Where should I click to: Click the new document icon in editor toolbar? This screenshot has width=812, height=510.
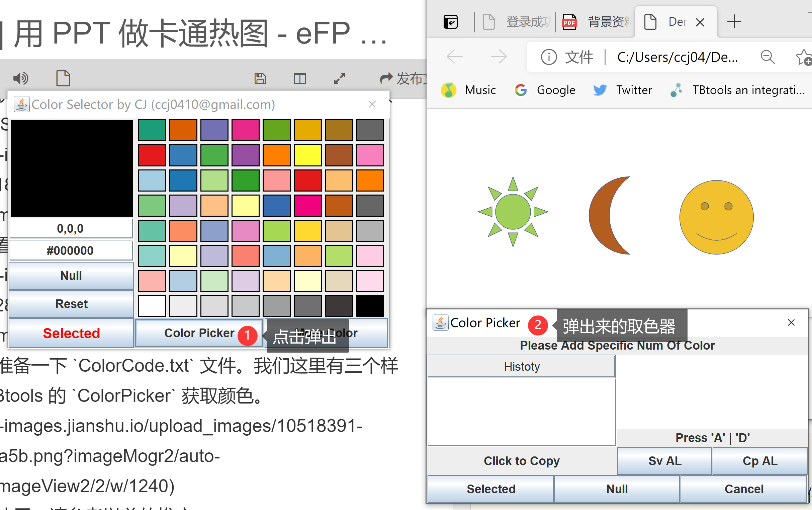tap(63, 78)
